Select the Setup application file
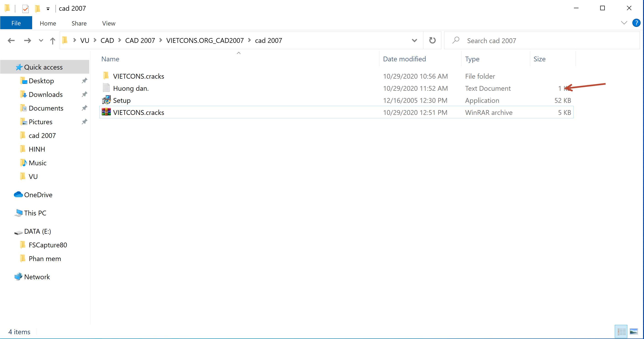The image size is (644, 339). click(122, 101)
